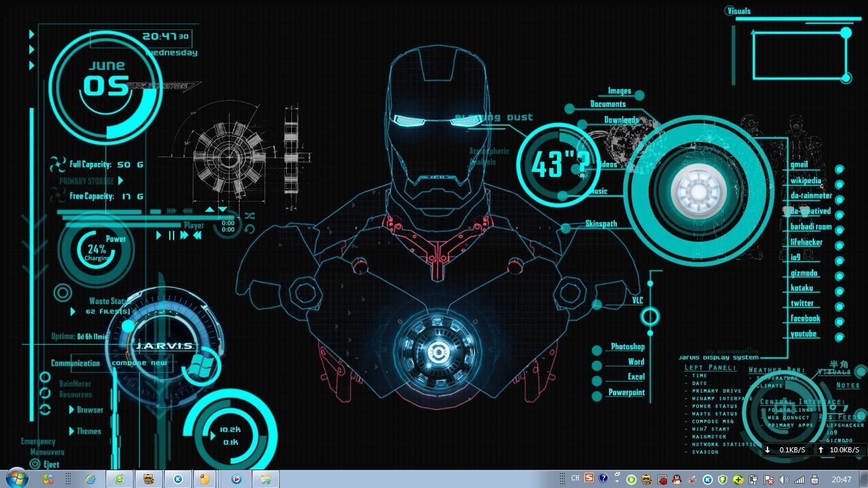Open the blue help question mark icon
The image size is (868, 488).
tap(603, 478)
